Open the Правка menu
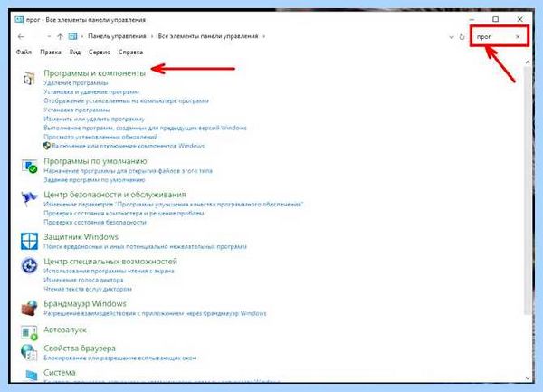 [x=51, y=52]
